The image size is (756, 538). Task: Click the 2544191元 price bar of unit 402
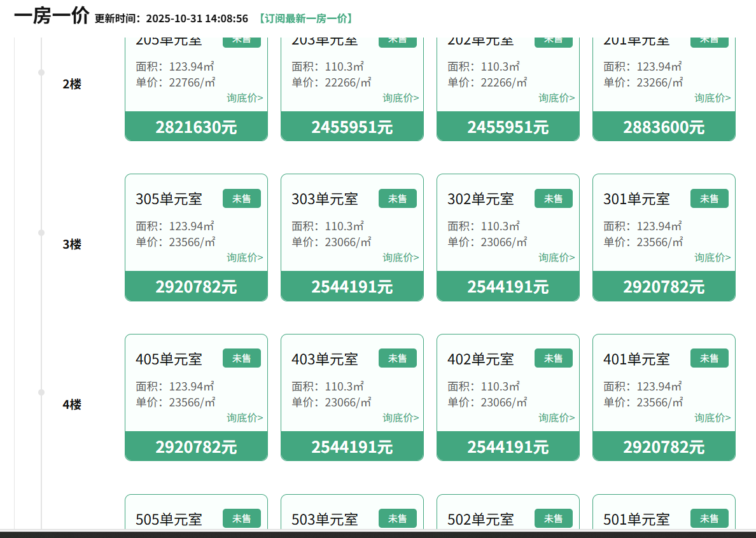tap(508, 447)
